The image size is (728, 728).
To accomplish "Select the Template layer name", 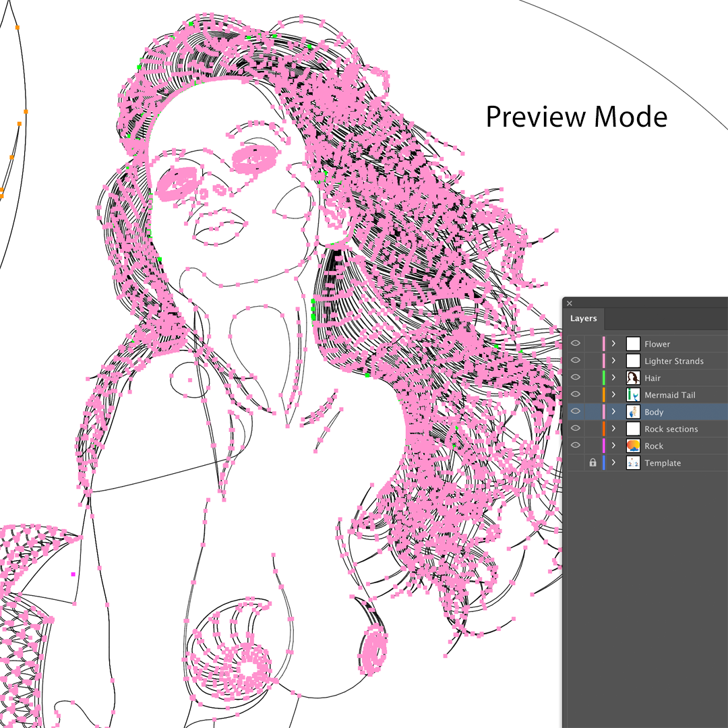I will click(663, 463).
